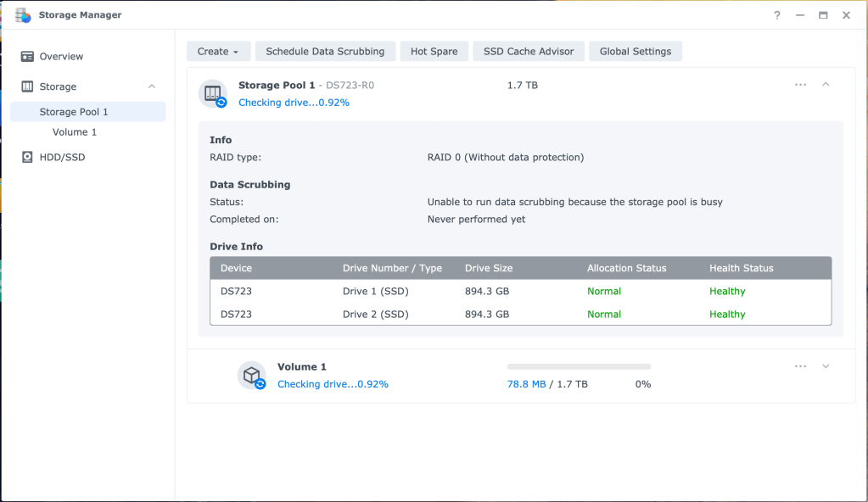The height and width of the screenshot is (502, 868).
Task: Collapse the Storage Pool 1 details panel
Action: pyautogui.click(x=826, y=85)
